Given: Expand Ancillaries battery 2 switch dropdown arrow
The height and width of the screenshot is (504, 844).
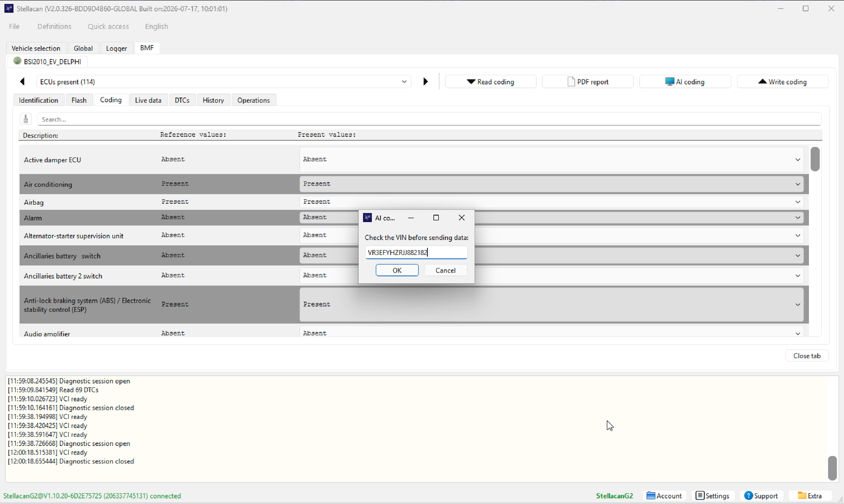Looking at the screenshot, I should 797,276.
